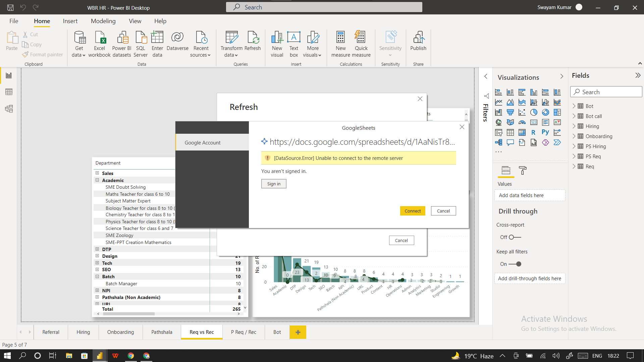This screenshot has width=644, height=362.
Task: Open the SQL Server connector
Action: [x=141, y=44]
